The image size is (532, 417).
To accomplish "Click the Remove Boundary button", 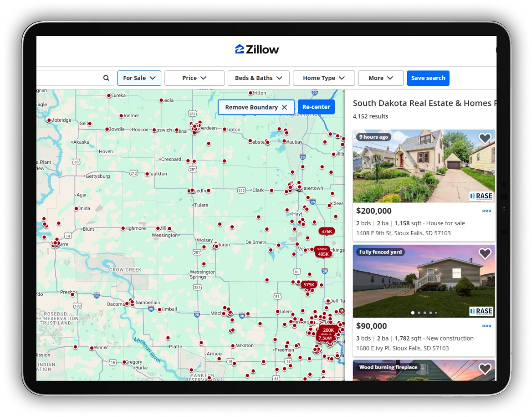I will point(256,107).
